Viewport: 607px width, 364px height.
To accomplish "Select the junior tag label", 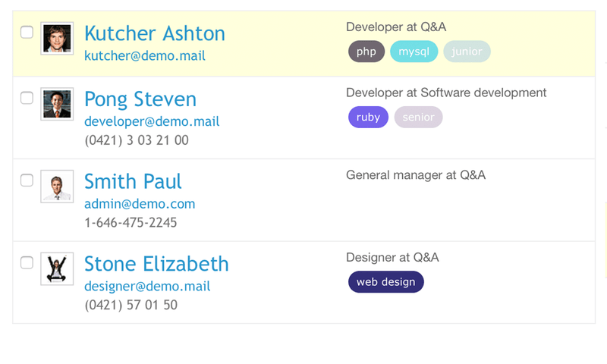I will (x=467, y=52).
